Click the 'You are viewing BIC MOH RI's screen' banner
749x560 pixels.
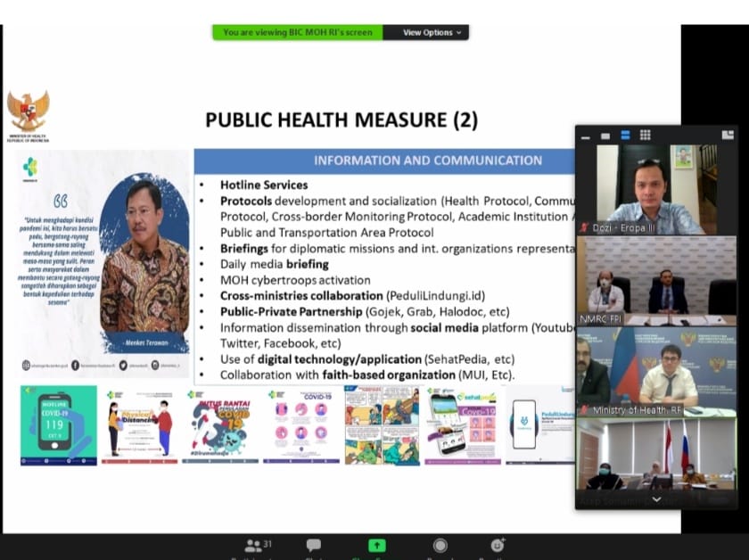pyautogui.click(x=298, y=32)
